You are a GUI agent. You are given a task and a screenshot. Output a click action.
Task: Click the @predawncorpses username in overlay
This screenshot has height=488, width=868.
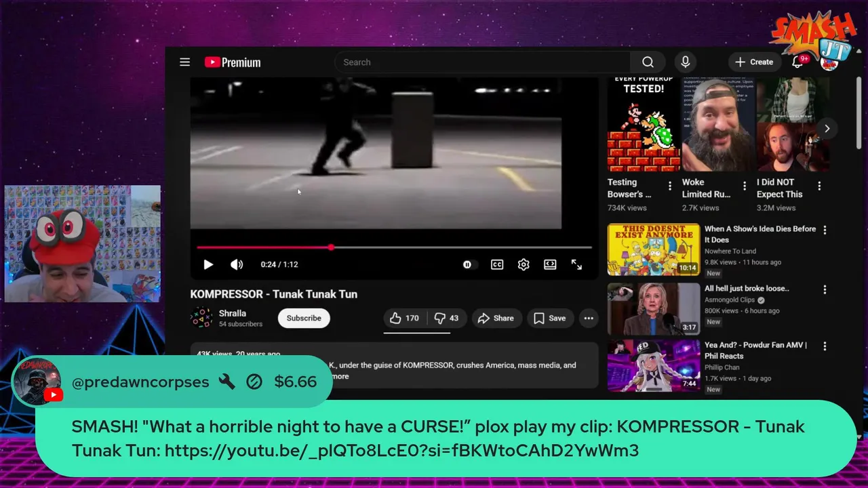coord(140,382)
